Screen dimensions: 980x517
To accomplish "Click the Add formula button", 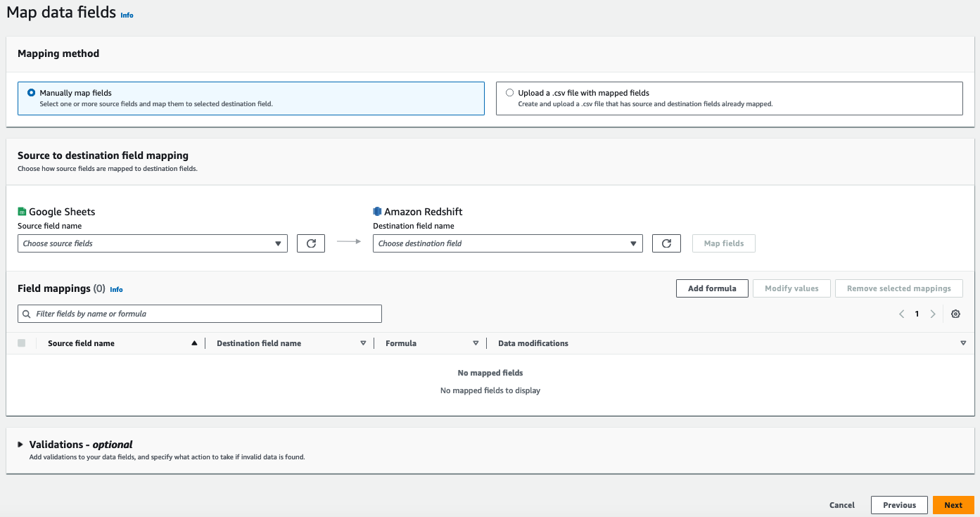I will 712,288.
